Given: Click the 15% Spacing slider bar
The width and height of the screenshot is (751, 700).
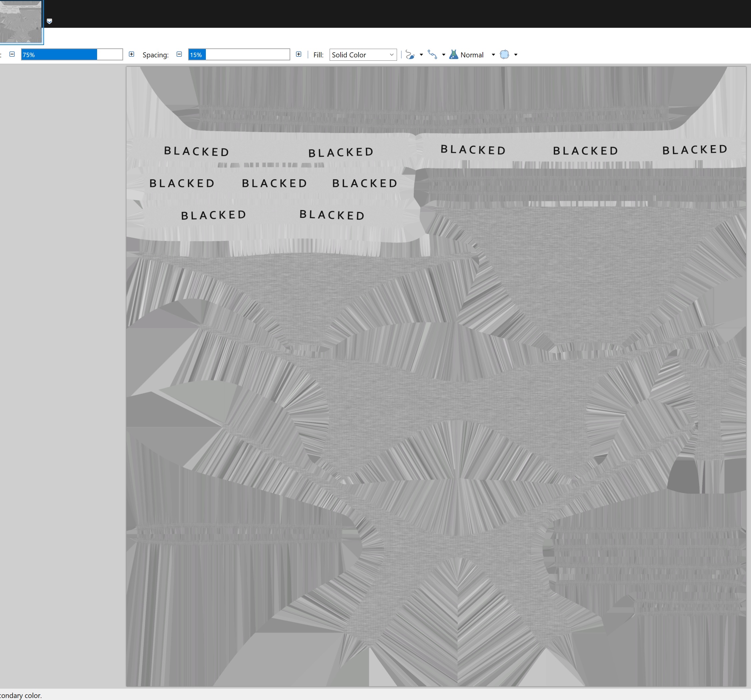Looking at the screenshot, I should click(x=239, y=55).
